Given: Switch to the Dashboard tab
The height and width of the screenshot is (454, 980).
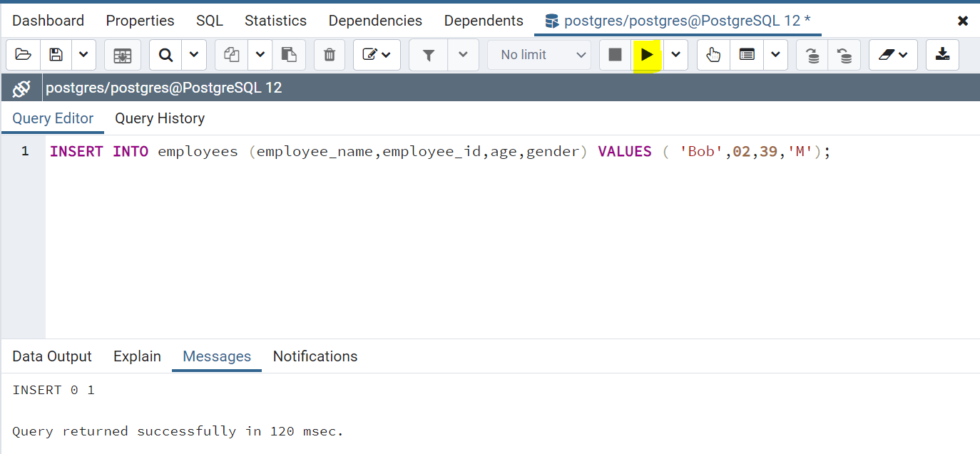Looking at the screenshot, I should point(48,21).
